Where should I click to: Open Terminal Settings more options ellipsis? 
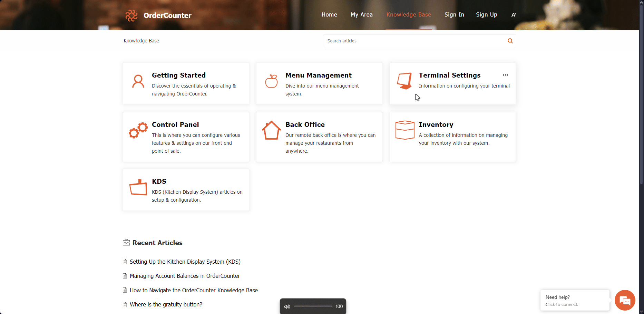505,75
